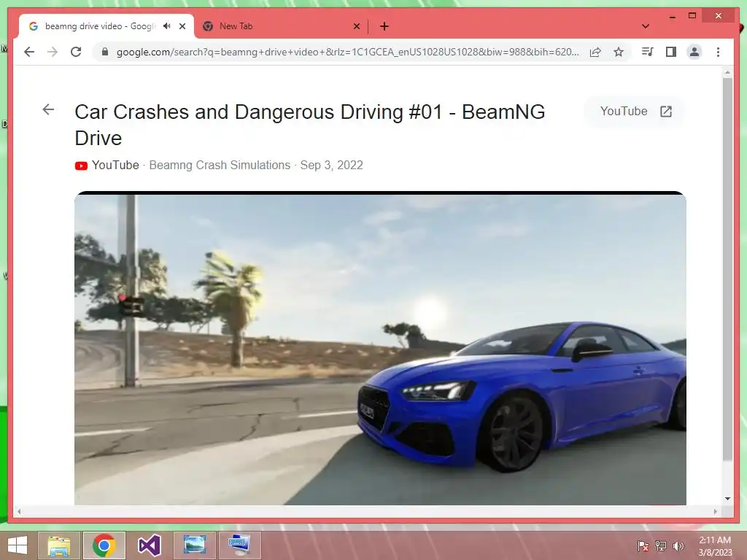View site info via the padlock icon

coord(105,52)
